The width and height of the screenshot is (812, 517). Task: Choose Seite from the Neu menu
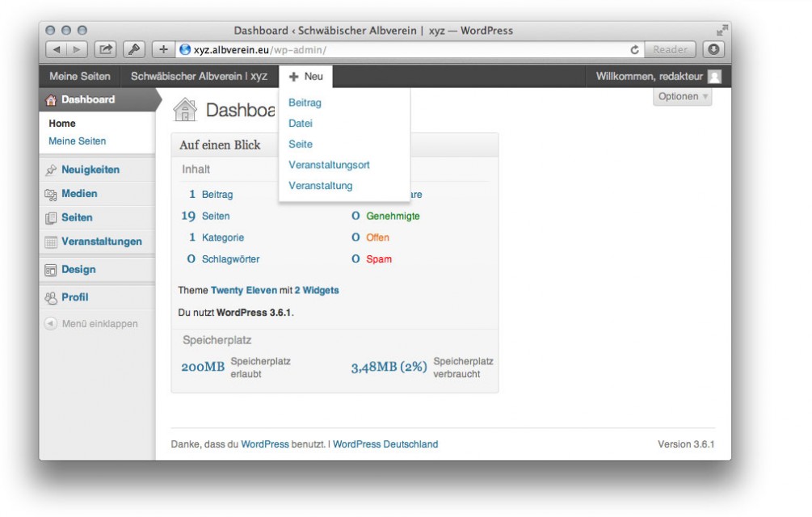[x=301, y=144]
